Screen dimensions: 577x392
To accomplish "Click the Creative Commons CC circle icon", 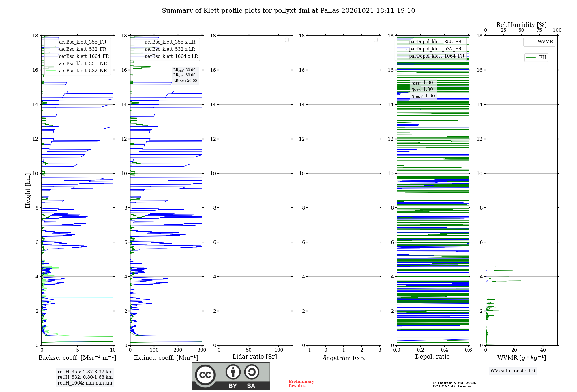I will coord(205,375).
